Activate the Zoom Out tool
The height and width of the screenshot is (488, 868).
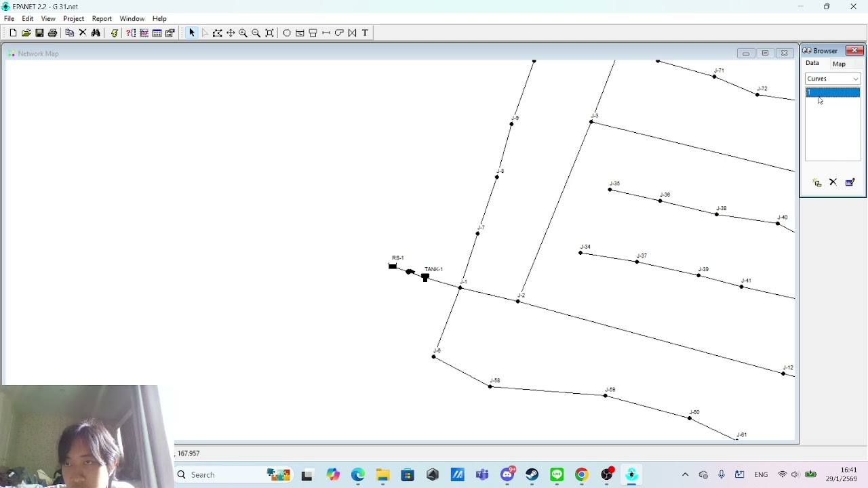[256, 33]
